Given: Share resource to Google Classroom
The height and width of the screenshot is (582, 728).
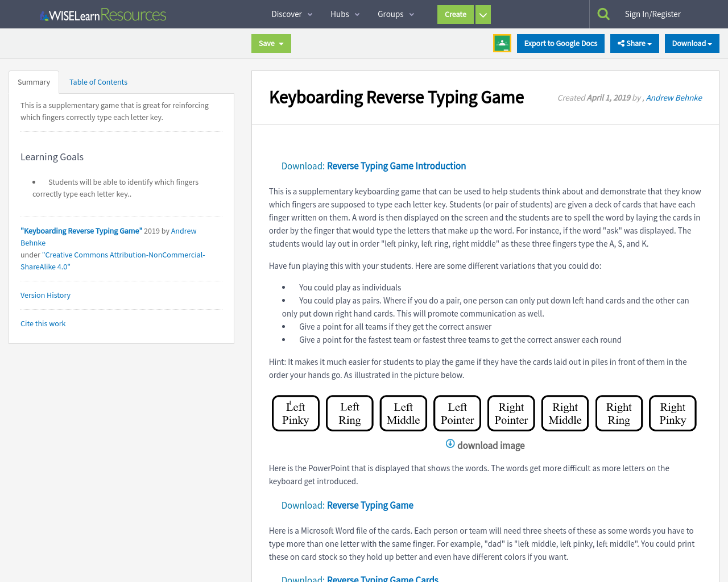Looking at the screenshot, I should coord(502,42).
